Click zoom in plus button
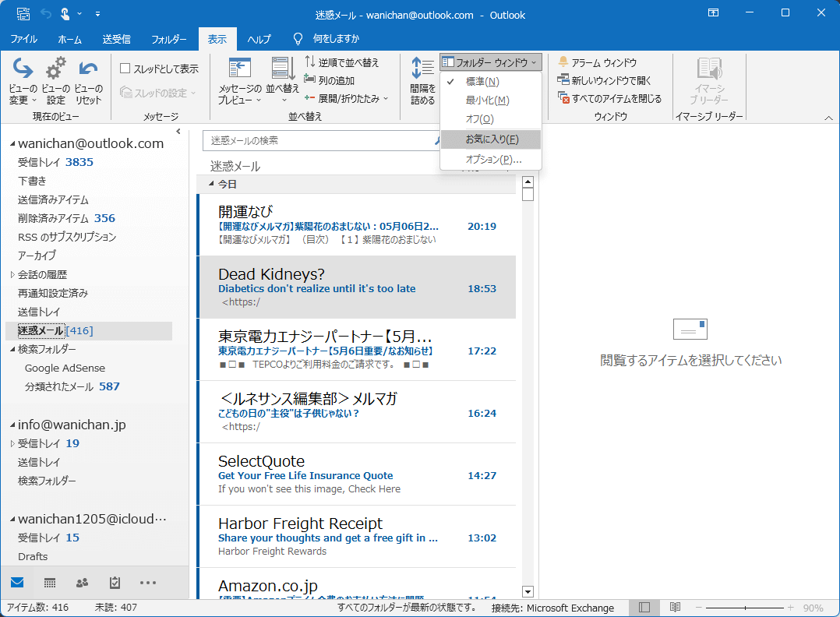Image resolution: width=840 pixels, height=617 pixels. 790,608
